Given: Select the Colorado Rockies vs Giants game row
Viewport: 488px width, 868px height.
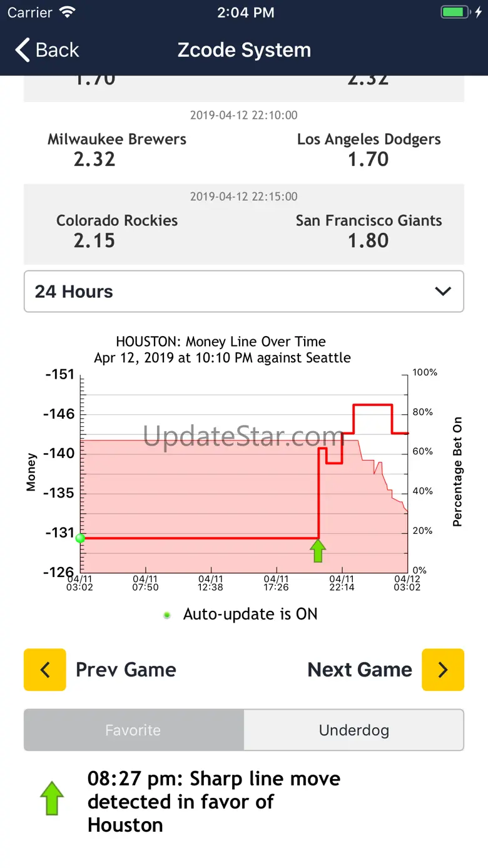Looking at the screenshot, I should point(244,223).
